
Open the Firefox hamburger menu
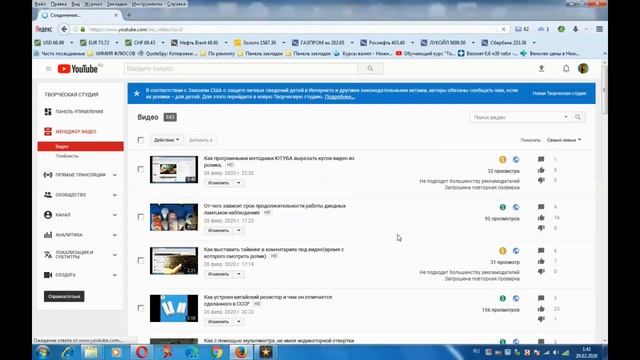coord(599,29)
